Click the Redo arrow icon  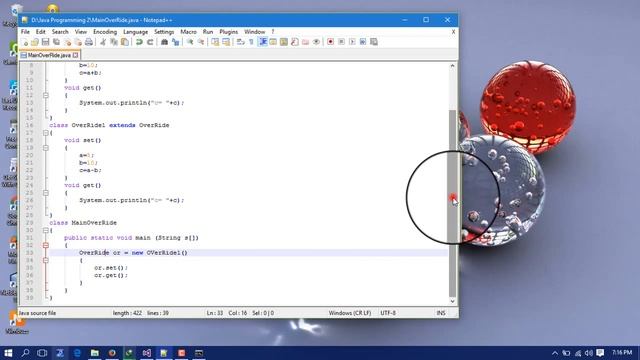tap(150, 42)
